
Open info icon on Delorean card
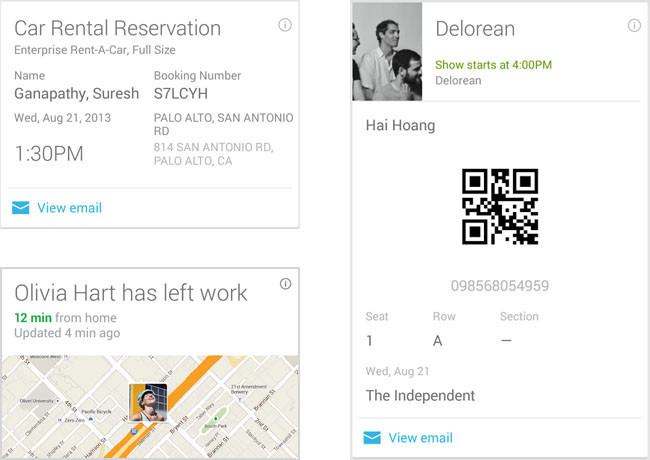click(634, 26)
